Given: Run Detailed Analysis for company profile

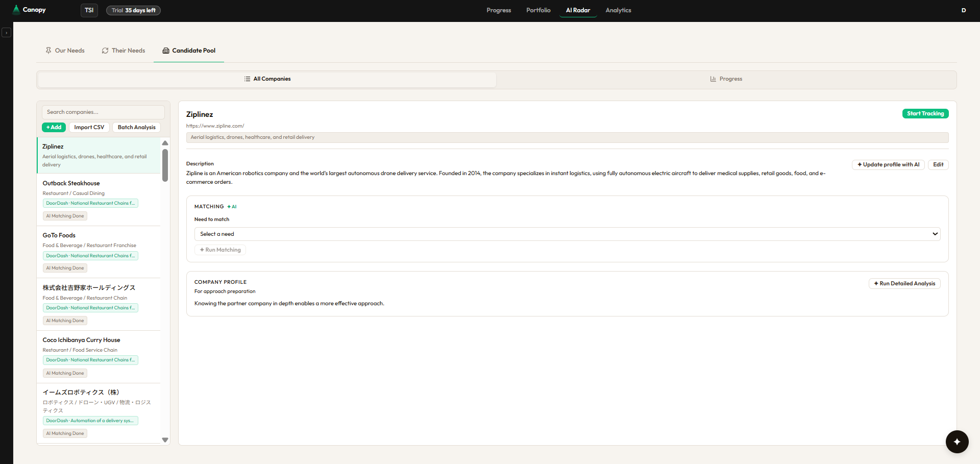Looking at the screenshot, I should tap(904, 284).
